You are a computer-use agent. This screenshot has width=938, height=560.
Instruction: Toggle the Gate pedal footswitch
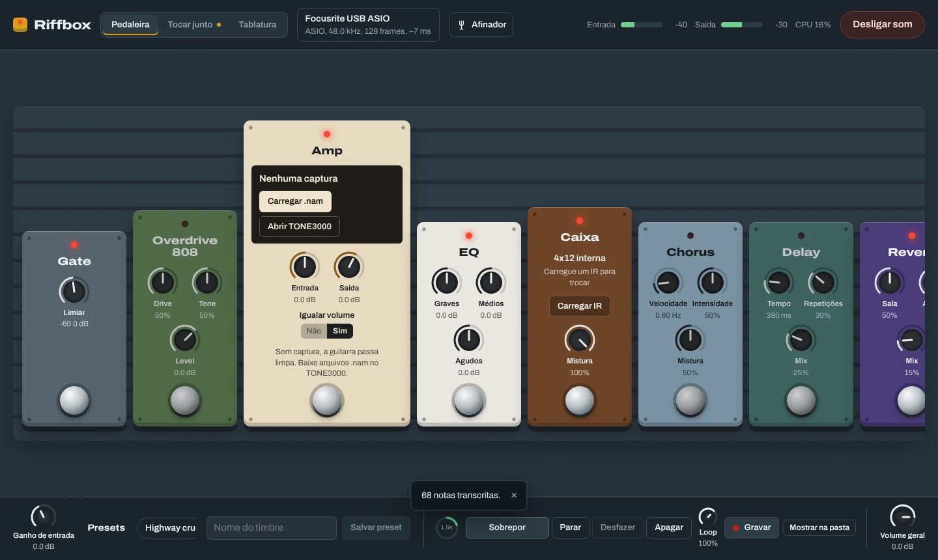[74, 400]
